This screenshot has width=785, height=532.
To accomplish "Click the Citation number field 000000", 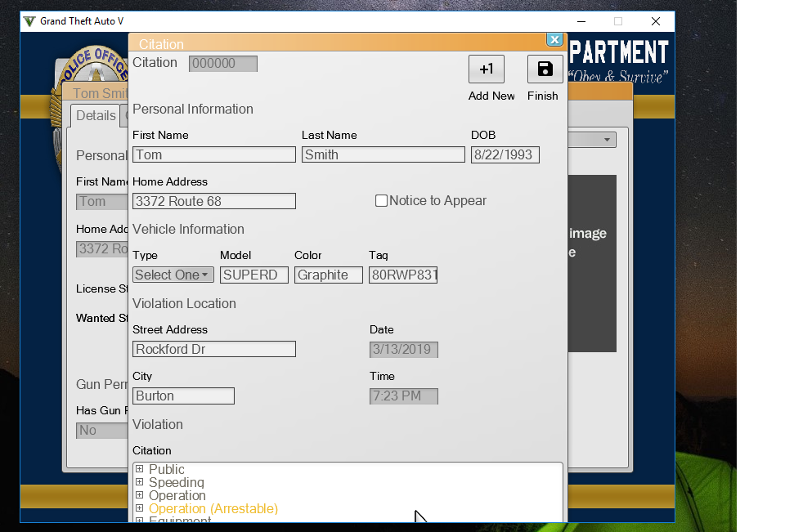I will coord(223,64).
